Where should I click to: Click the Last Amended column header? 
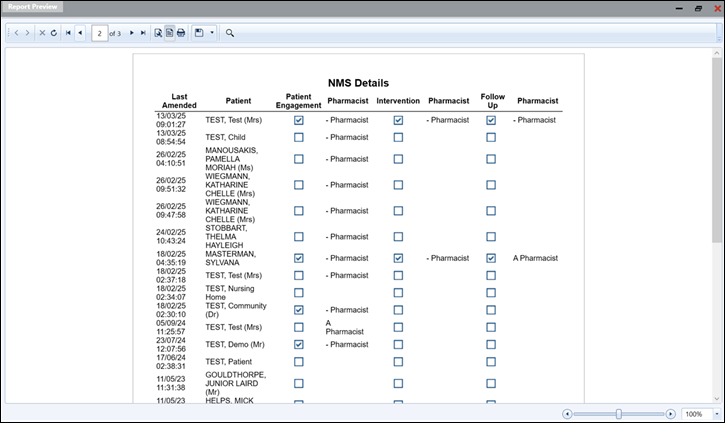click(179, 101)
